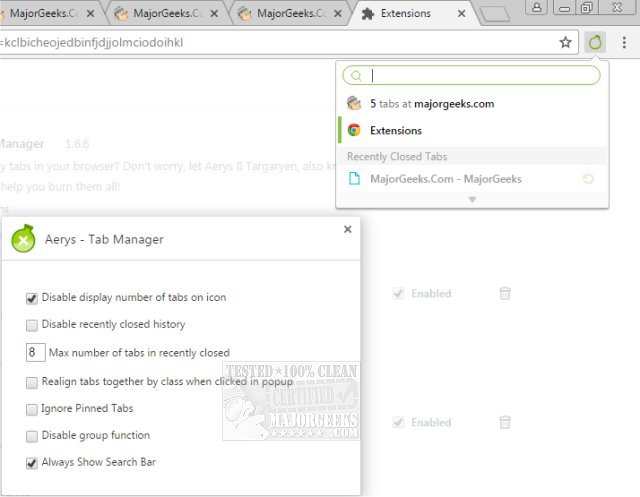640x497 pixels.
Task: Close the first MajorGeeks tab
Action: click(x=91, y=13)
